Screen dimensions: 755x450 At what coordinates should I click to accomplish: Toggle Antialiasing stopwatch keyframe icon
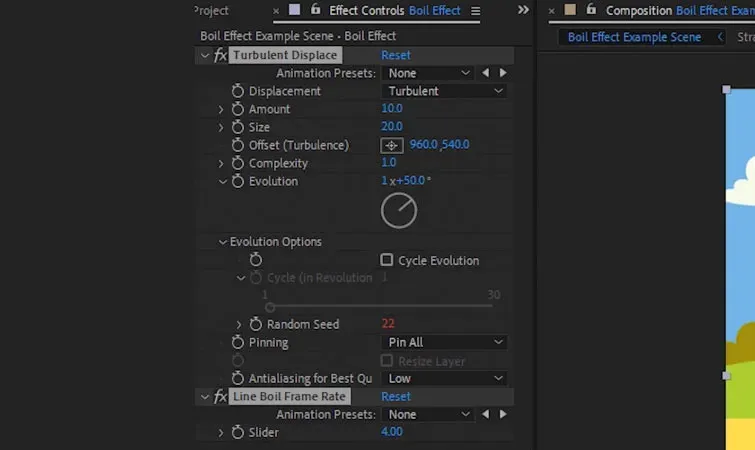[237, 378]
